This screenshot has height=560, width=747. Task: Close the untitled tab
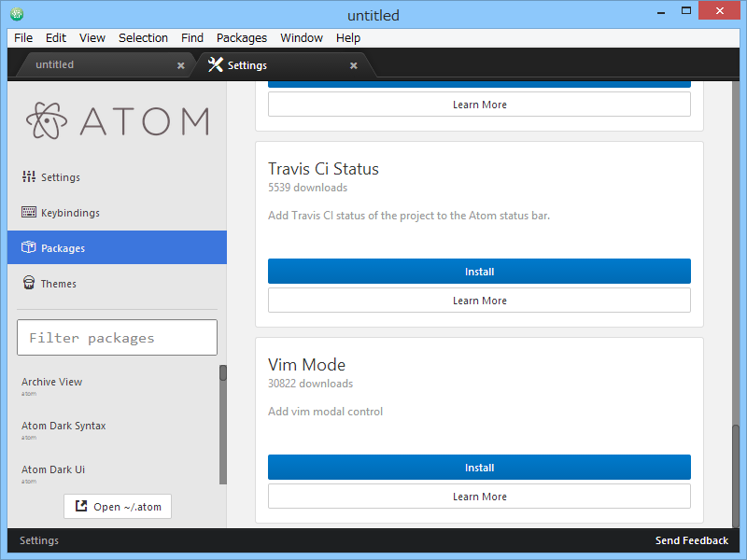[x=180, y=65]
